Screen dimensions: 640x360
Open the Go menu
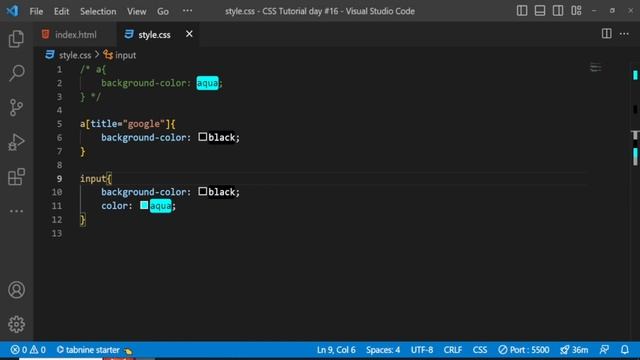point(163,11)
